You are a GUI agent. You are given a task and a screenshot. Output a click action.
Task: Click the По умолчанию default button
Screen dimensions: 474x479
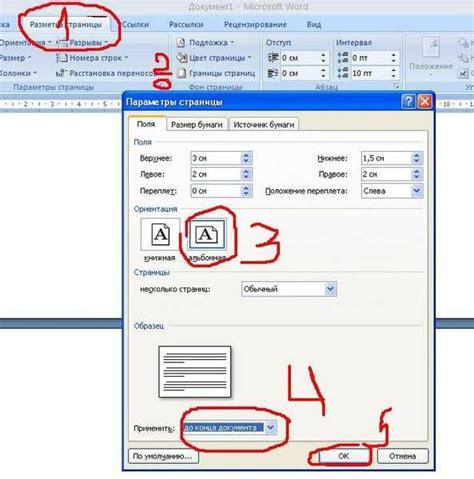pos(163,456)
